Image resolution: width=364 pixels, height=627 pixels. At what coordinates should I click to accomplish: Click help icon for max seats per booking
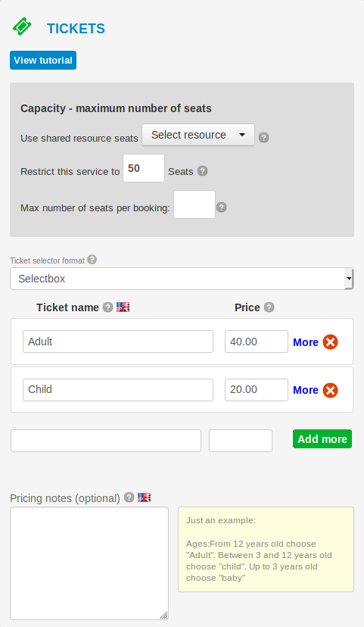pyautogui.click(x=222, y=207)
